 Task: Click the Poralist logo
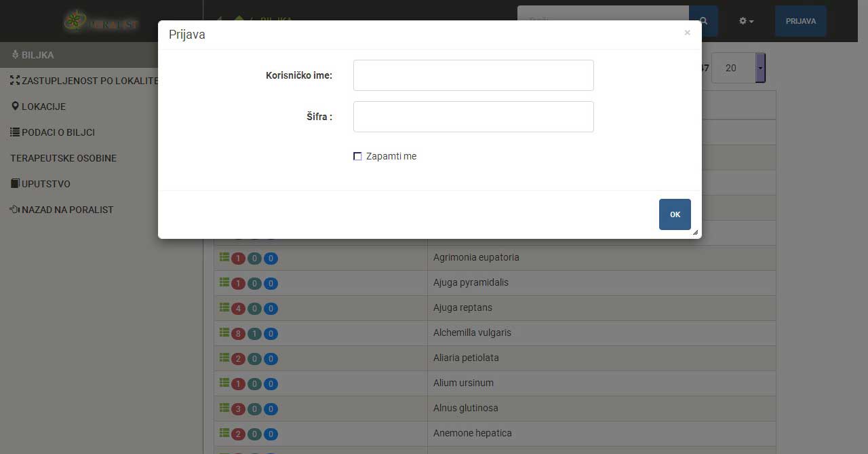tap(102, 22)
